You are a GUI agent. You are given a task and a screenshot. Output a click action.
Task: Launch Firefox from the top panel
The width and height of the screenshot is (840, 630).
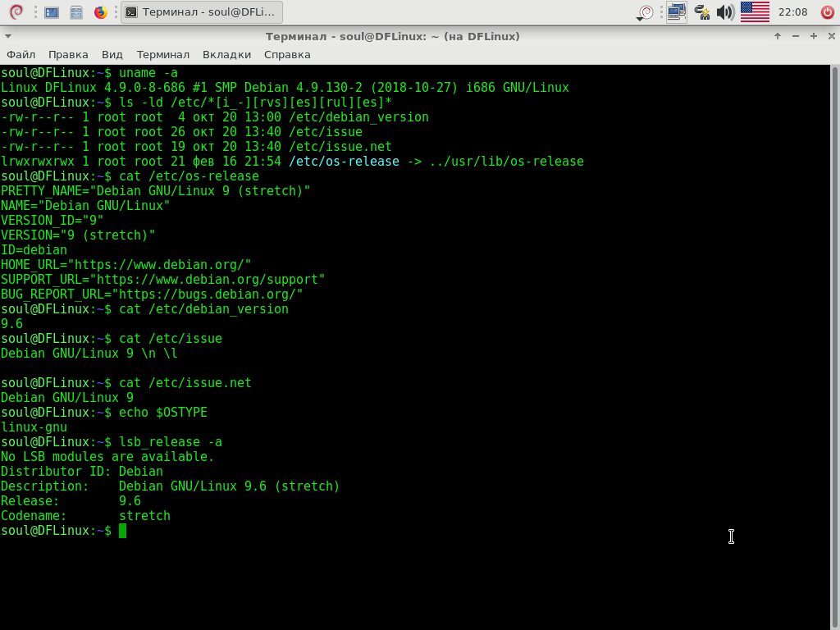[x=101, y=11]
